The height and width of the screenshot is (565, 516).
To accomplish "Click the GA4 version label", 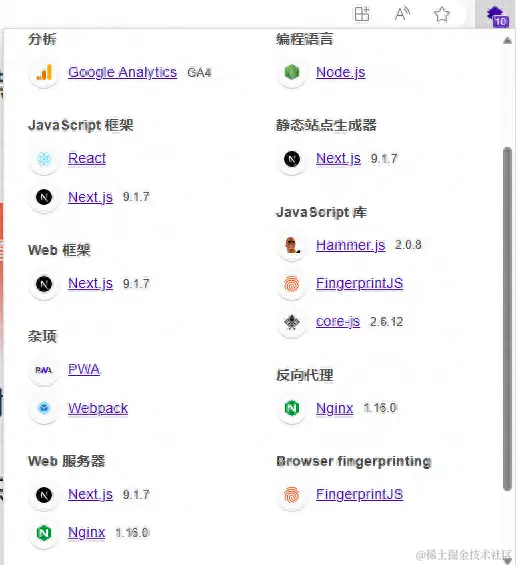I will click(199, 73).
